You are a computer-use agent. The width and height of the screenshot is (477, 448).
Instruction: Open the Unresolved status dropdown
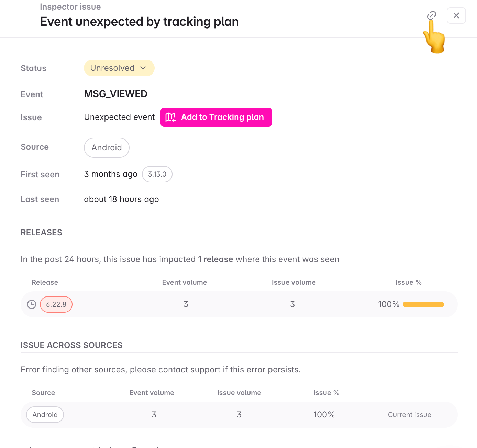[x=119, y=68]
